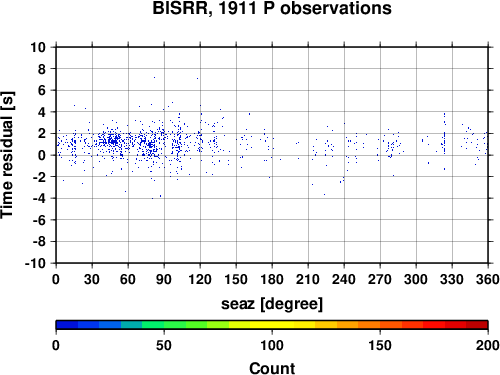Click the x-axis tick label 180
This screenshot has width=500, height=375.
pyautogui.click(x=272, y=279)
